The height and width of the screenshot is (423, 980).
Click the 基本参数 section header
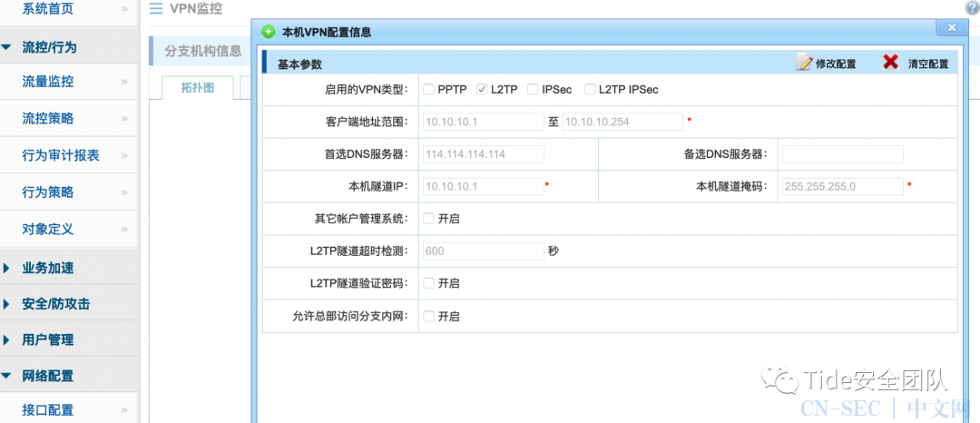300,64
